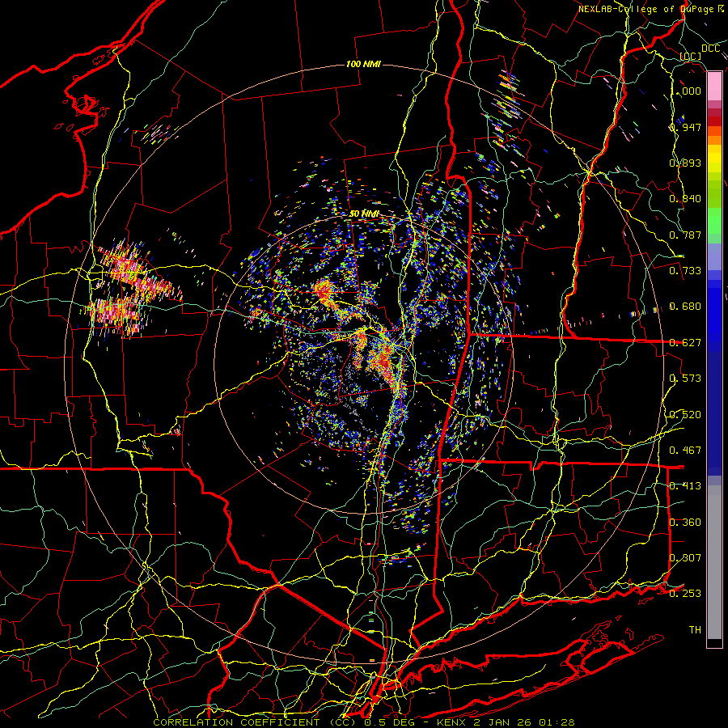Click the 0.627 scale value
Screen dimensions: 728x728
[685, 343]
